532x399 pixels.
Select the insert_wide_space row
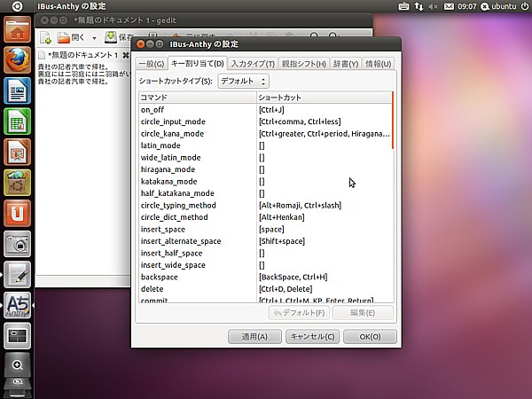(x=265, y=265)
